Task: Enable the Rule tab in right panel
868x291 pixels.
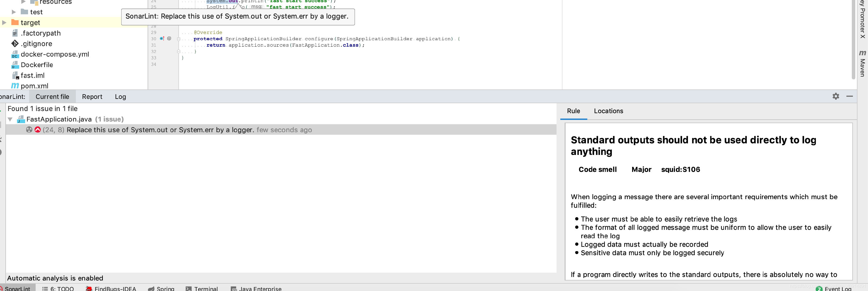Action: point(574,111)
